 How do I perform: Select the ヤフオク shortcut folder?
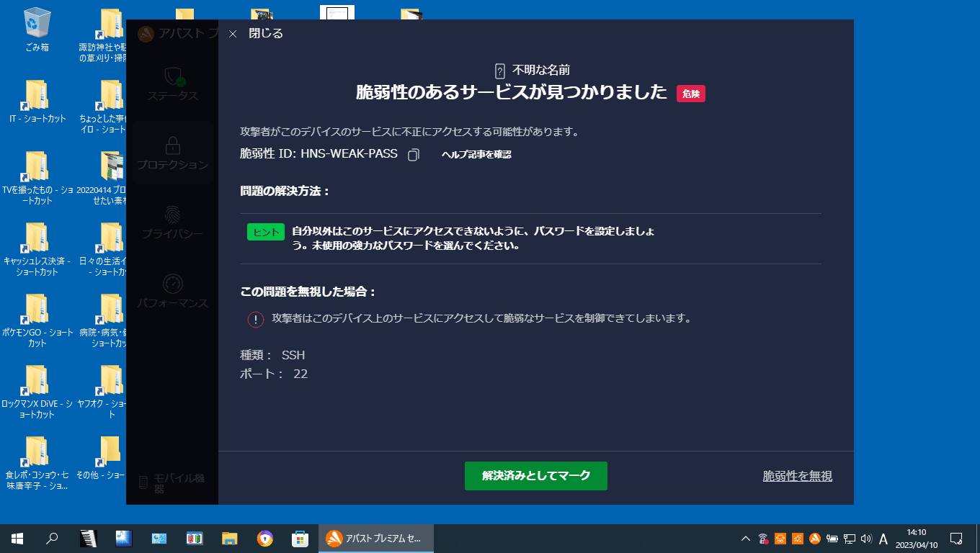tap(102, 392)
